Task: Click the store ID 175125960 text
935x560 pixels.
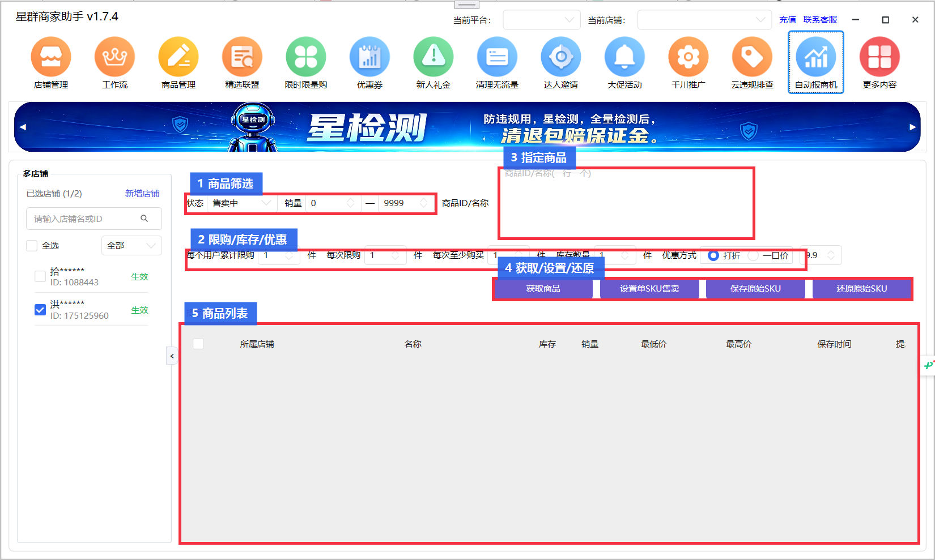Action: (79, 316)
